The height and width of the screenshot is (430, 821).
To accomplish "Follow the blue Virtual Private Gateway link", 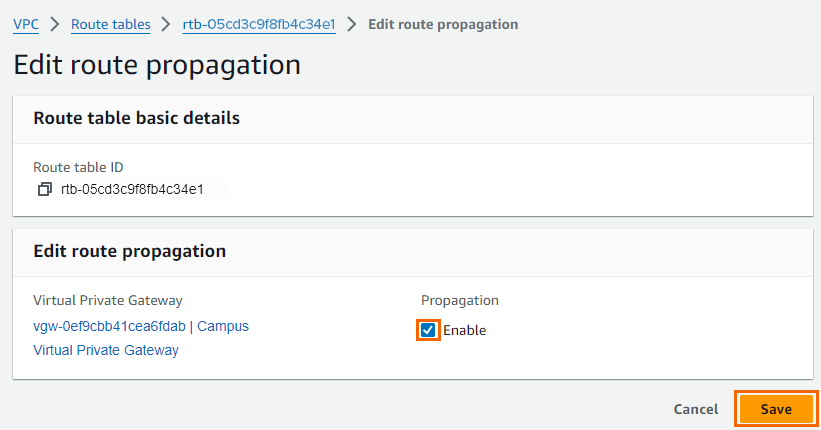I will 106,350.
